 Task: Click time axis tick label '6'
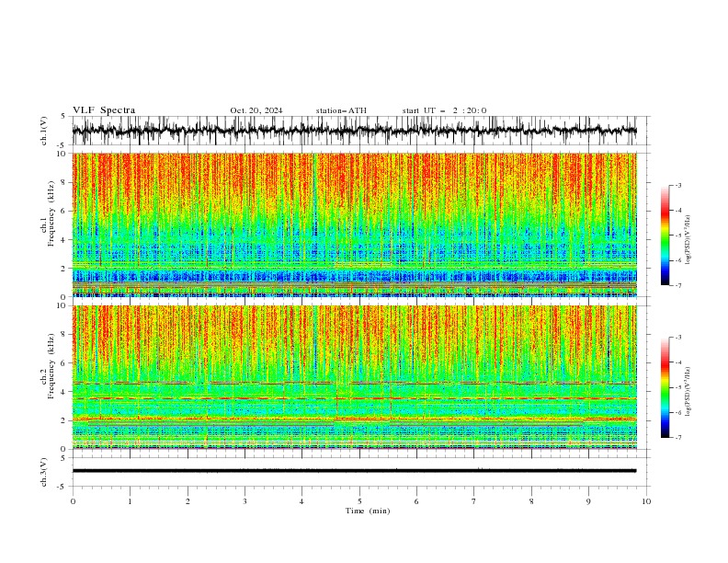[416, 501]
